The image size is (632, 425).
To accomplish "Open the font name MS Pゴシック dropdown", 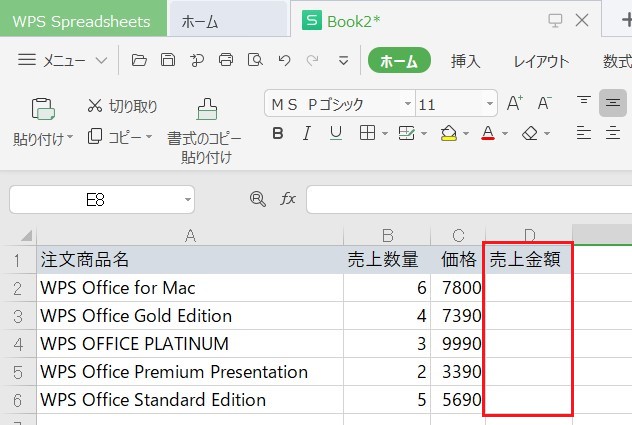I will click(x=407, y=104).
